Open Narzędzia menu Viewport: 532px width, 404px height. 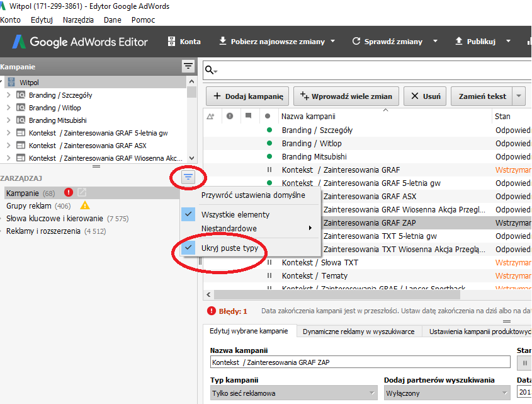click(78, 20)
